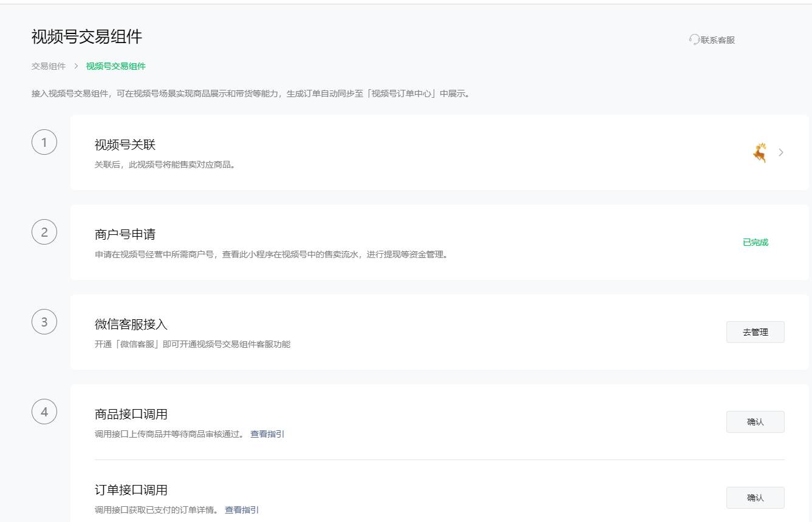Image resolution: width=812 pixels, height=522 pixels.
Task: Click the text 调用接口上传商品并等待商品审核通过。
Action: pos(171,434)
